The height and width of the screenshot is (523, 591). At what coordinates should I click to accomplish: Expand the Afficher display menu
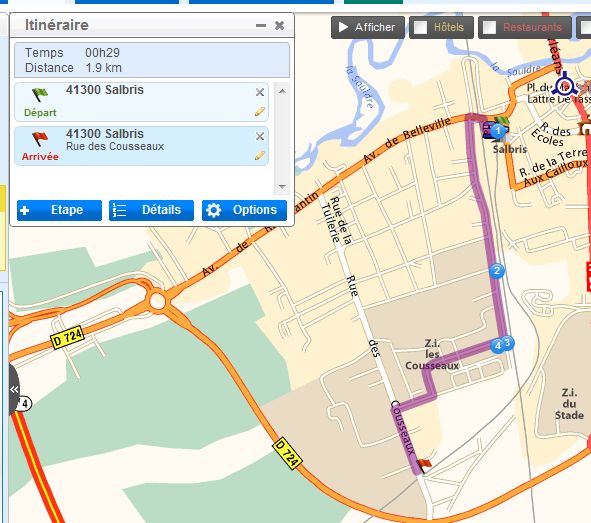367,27
